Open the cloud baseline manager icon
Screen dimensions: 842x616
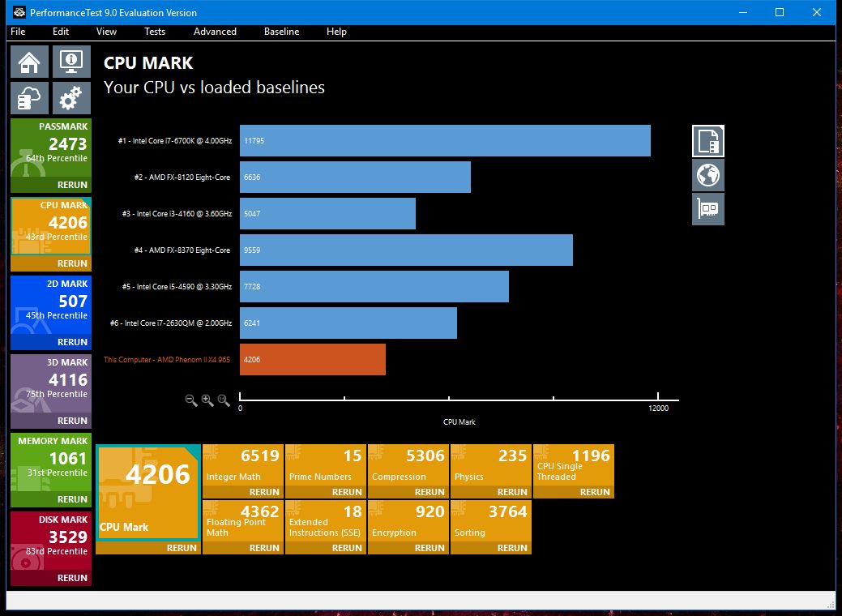tap(29, 98)
